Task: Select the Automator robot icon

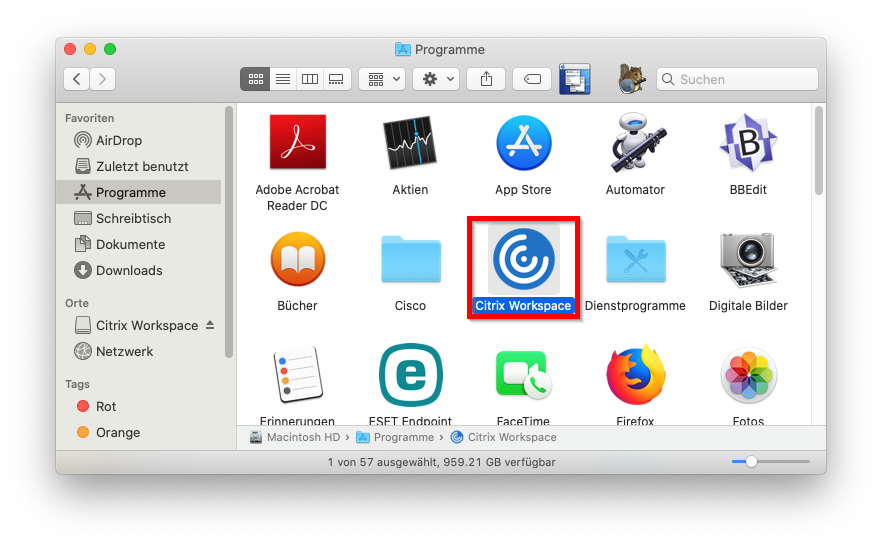Action: tap(636, 142)
